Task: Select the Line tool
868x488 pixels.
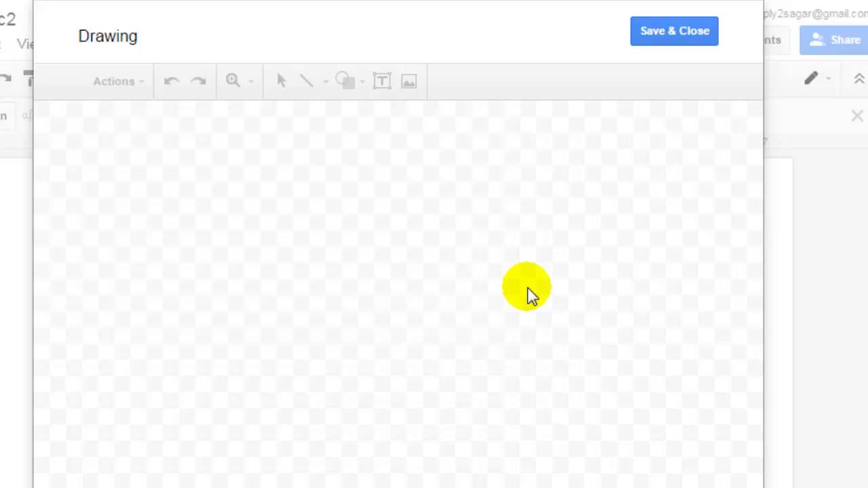Action: pos(306,81)
